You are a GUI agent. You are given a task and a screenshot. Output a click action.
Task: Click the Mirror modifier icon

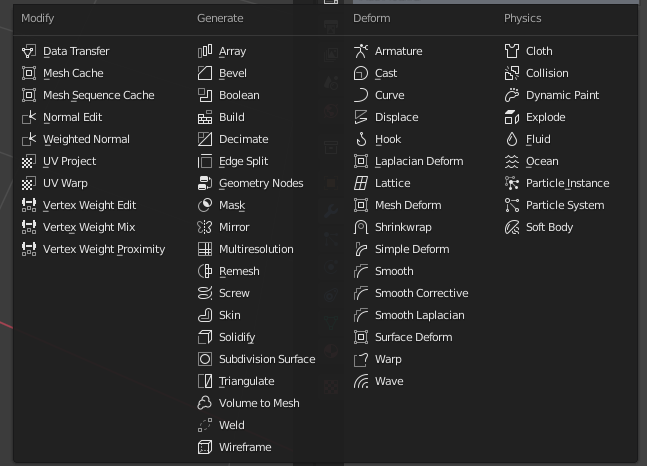tap(205, 227)
